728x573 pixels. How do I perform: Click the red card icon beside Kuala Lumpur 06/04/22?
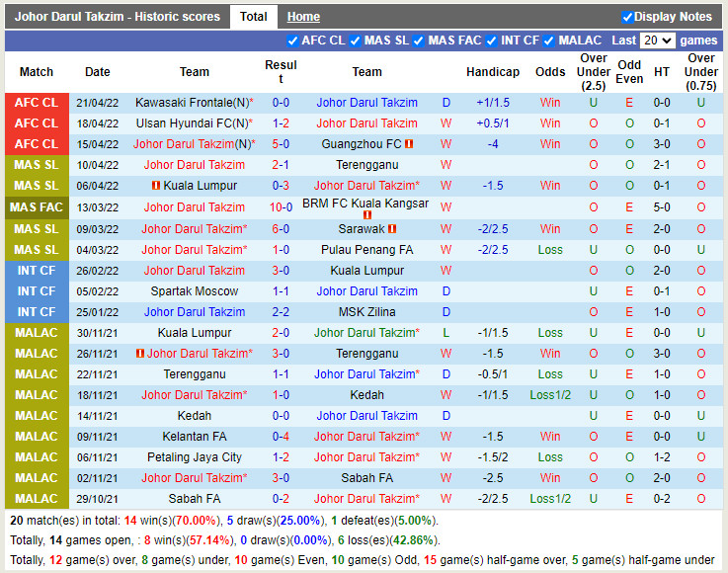click(x=156, y=186)
